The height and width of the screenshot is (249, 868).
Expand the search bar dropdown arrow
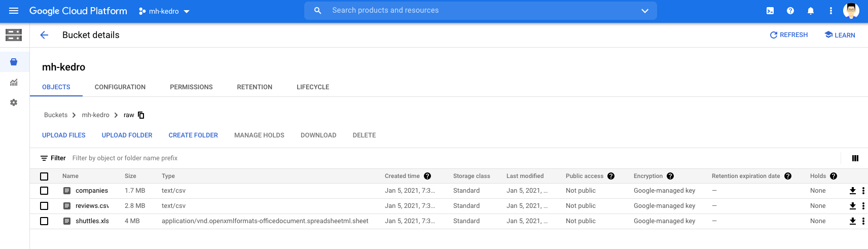[x=644, y=11]
